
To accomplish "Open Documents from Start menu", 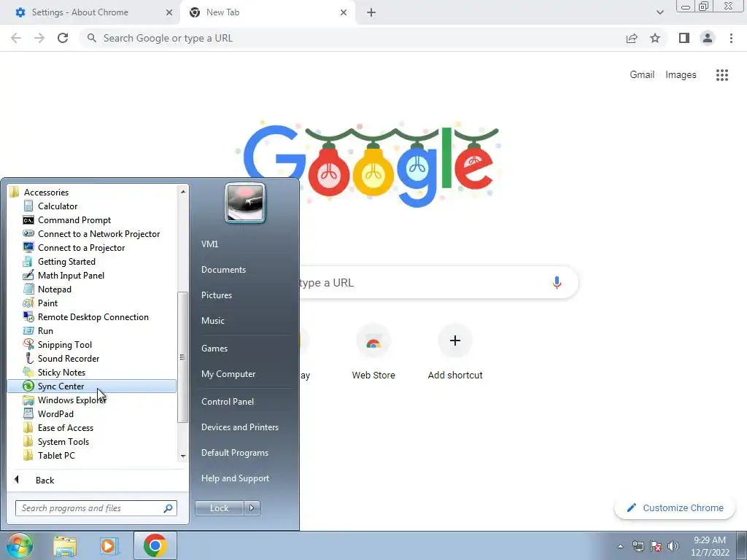I will pos(223,270).
